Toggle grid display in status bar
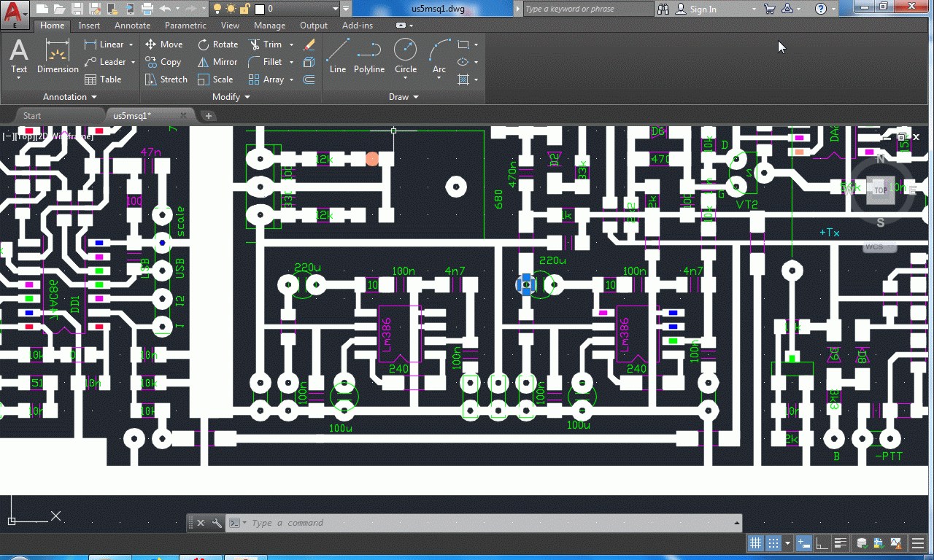The width and height of the screenshot is (934, 560). (755, 543)
